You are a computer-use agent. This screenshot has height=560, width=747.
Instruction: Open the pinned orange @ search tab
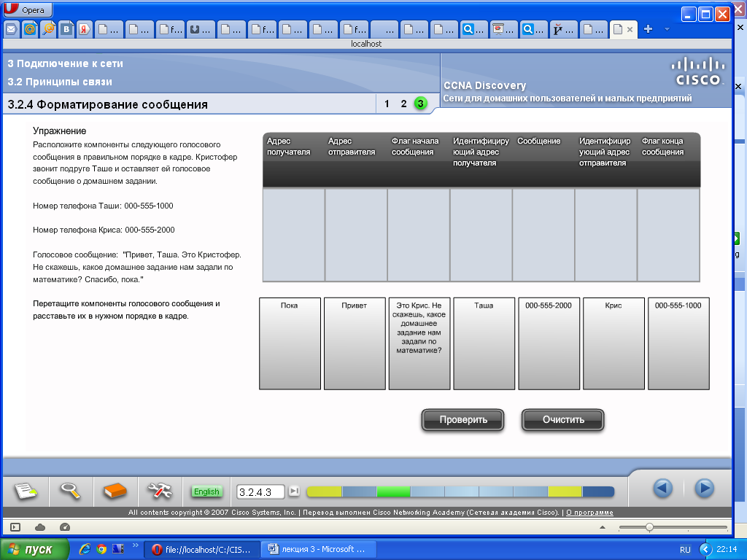[48, 29]
